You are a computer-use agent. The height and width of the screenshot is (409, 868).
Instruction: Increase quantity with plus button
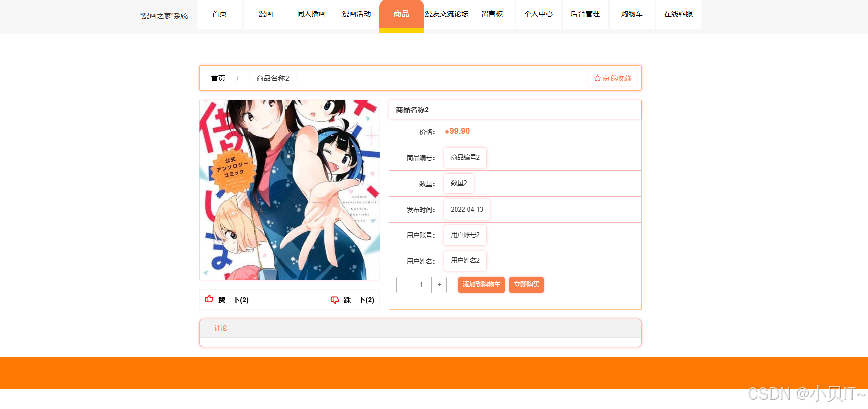pyautogui.click(x=439, y=285)
